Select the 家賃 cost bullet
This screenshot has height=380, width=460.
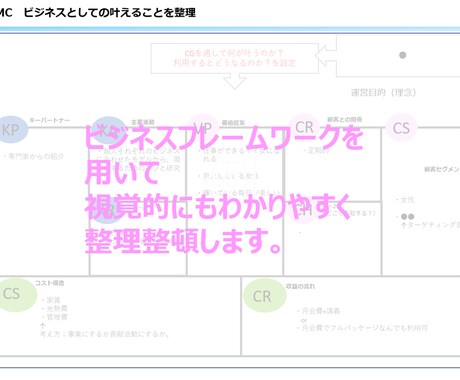pyautogui.click(x=51, y=300)
